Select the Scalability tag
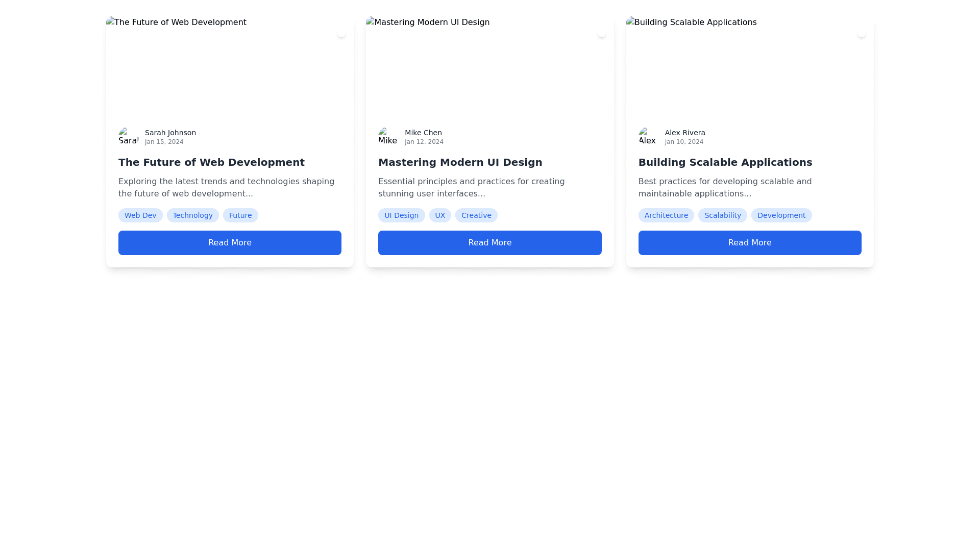The width and height of the screenshot is (980, 551). tap(722, 215)
